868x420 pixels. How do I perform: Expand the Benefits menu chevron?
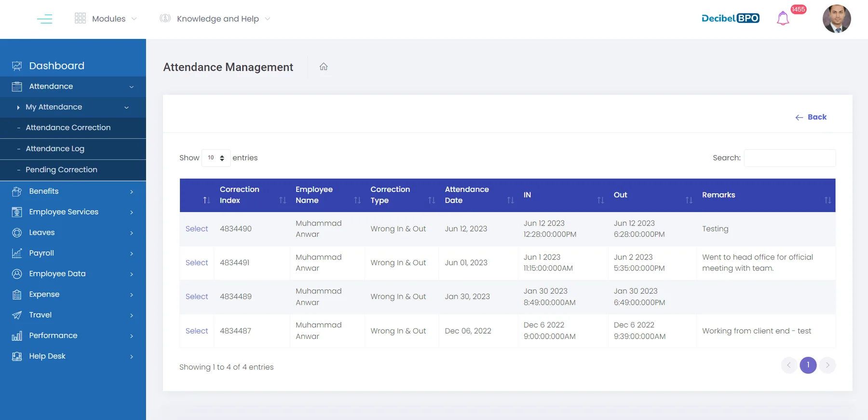click(x=132, y=191)
